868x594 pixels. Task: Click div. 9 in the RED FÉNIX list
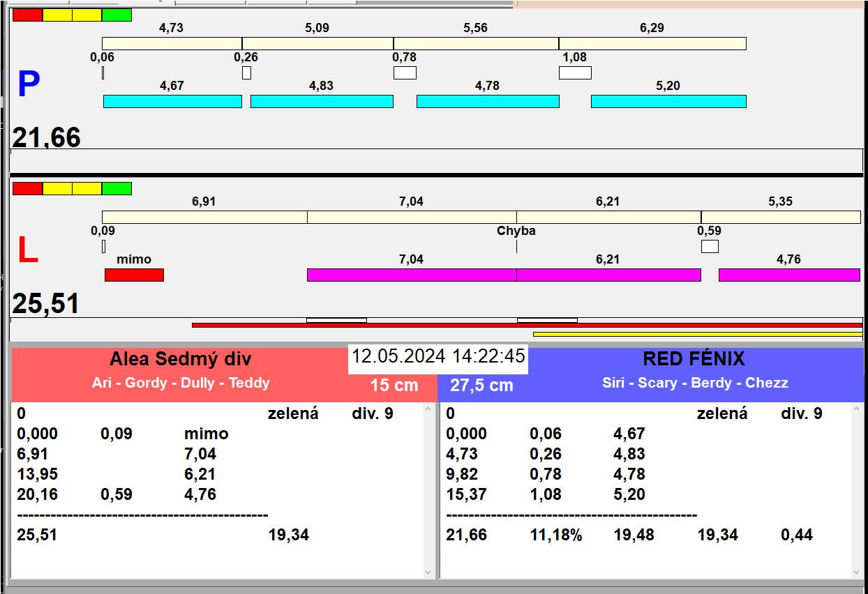(802, 413)
